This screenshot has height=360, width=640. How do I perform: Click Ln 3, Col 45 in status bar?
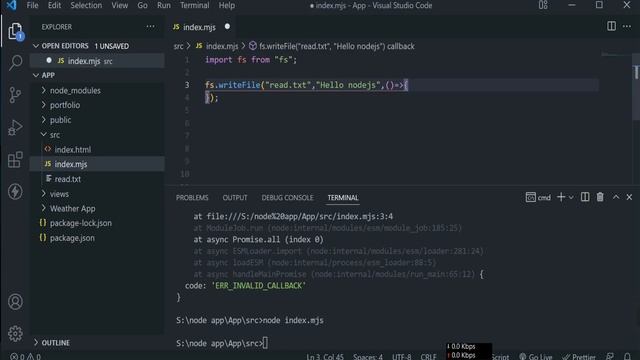click(325, 356)
